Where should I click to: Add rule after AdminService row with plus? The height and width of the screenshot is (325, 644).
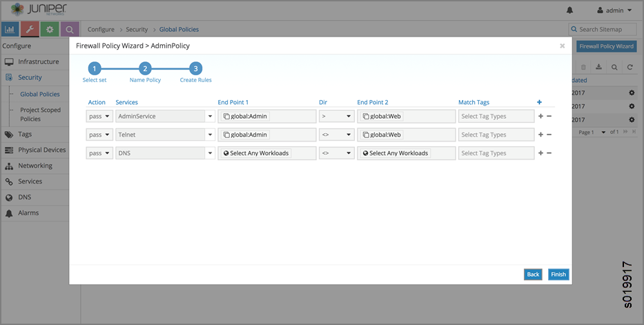tap(540, 116)
